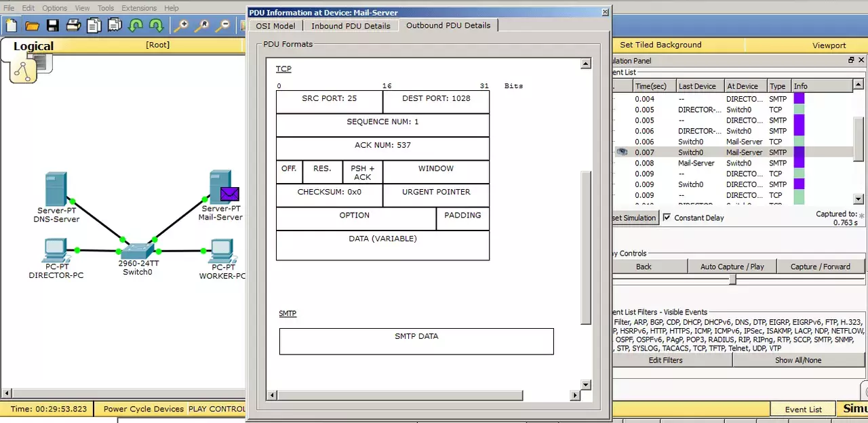The height and width of the screenshot is (423, 868).
Task: Click the Zoom In magnifier icon
Action: (x=180, y=26)
